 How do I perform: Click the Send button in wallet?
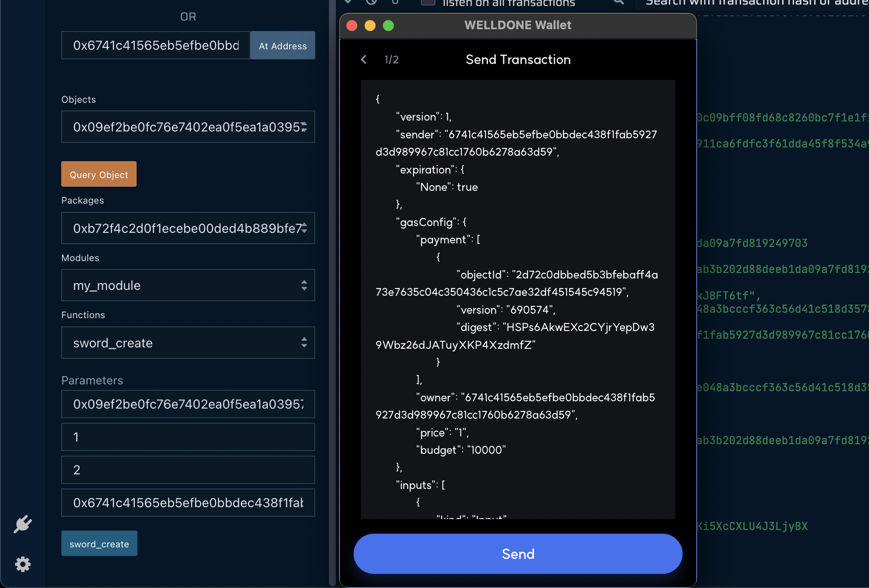coord(518,554)
